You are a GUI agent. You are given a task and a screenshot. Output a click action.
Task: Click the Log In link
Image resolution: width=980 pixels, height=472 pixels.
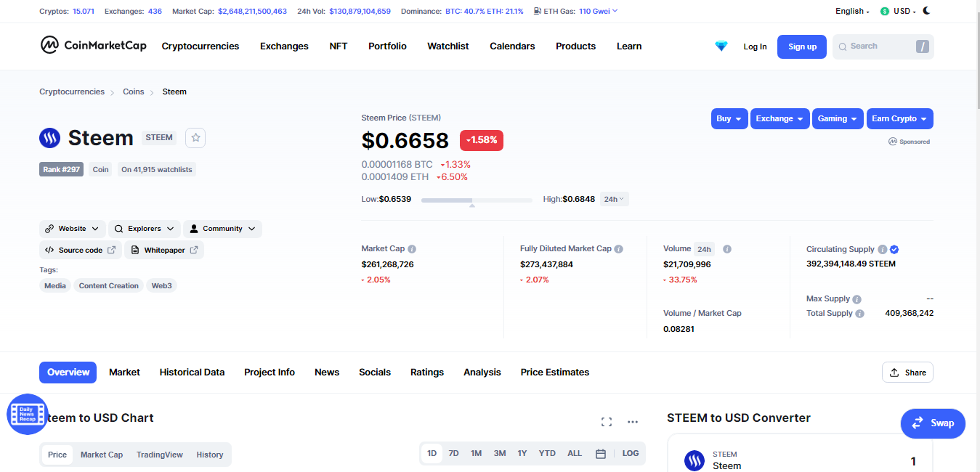click(x=755, y=46)
